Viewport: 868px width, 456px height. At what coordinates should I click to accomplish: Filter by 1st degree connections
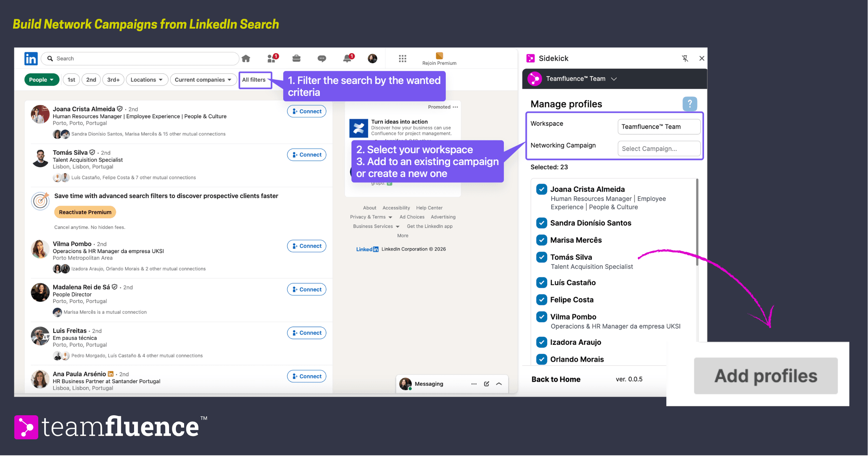tap(71, 80)
